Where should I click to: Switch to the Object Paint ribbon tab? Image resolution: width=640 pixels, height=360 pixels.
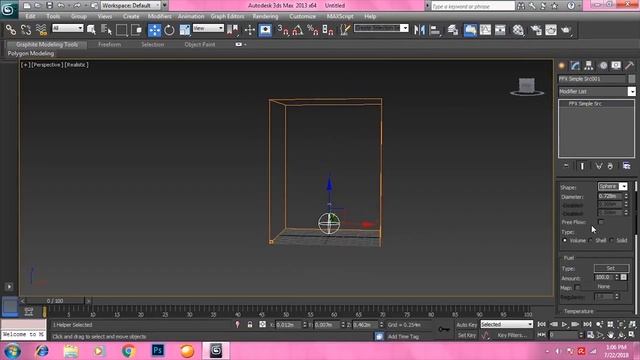click(x=200, y=44)
